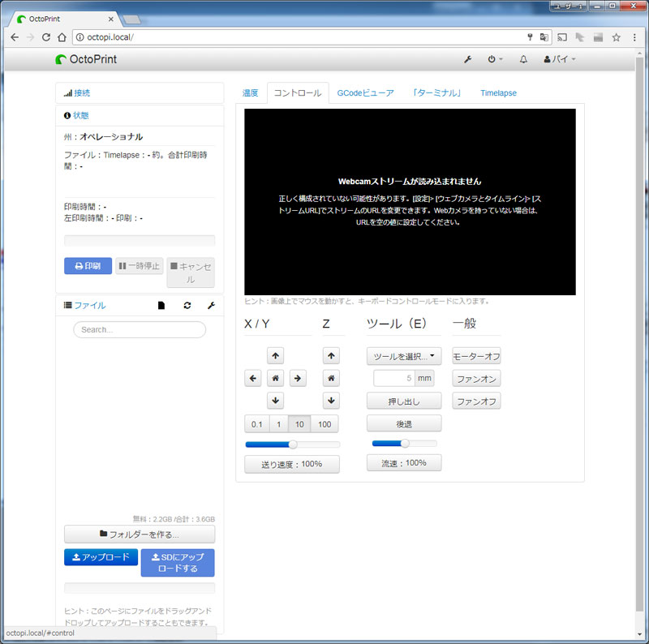Close the OctoPrint browser tab
Viewport: 649px width, 644px height.
coord(110,19)
